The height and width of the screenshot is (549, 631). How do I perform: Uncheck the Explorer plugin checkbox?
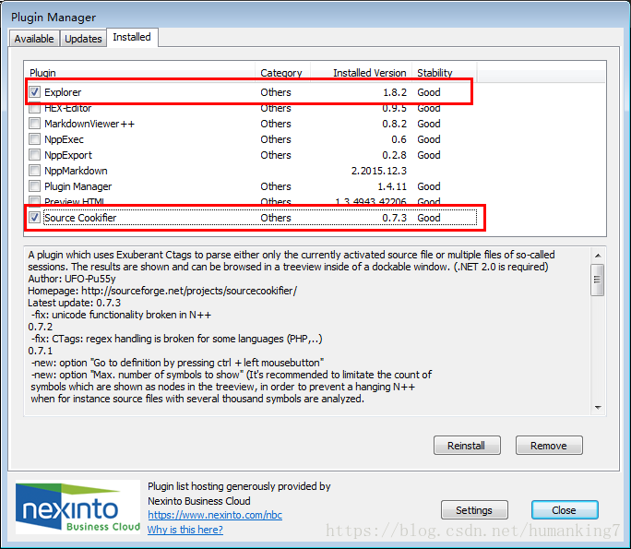point(35,92)
